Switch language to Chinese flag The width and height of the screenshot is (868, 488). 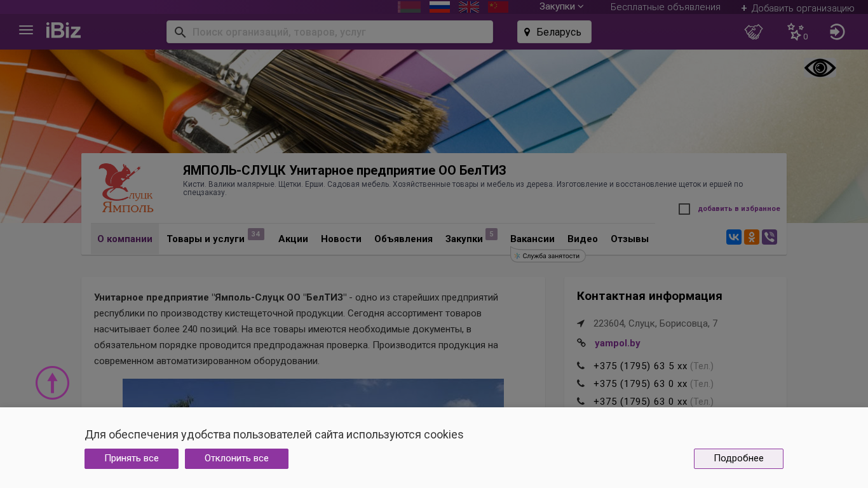coord(498,7)
